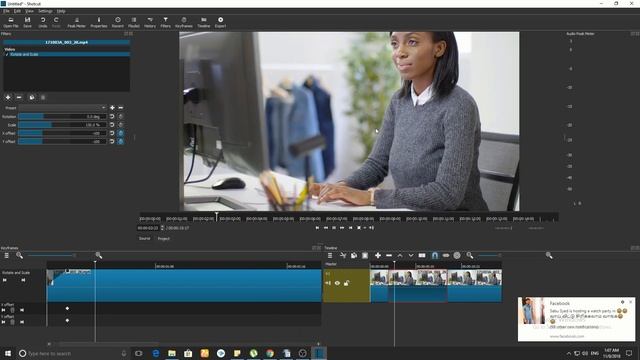Open the Peak Meter panel from the toolbar
Viewport: 640px width, 360px height.
[76, 22]
